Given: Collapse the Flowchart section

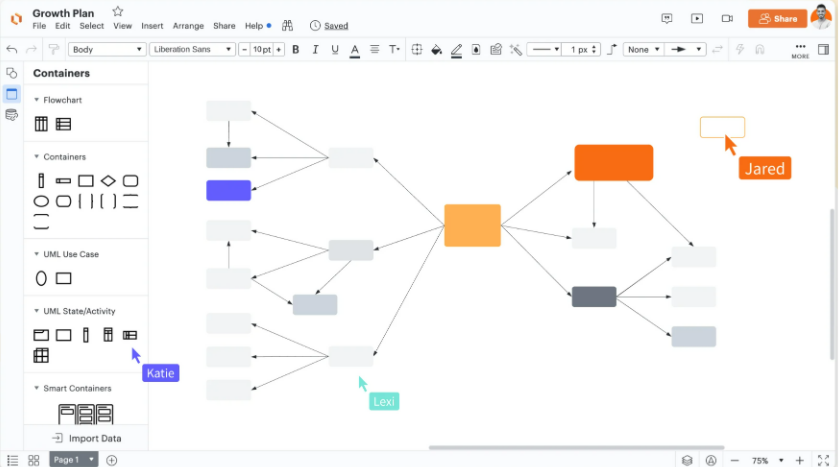Looking at the screenshot, I should 36,100.
